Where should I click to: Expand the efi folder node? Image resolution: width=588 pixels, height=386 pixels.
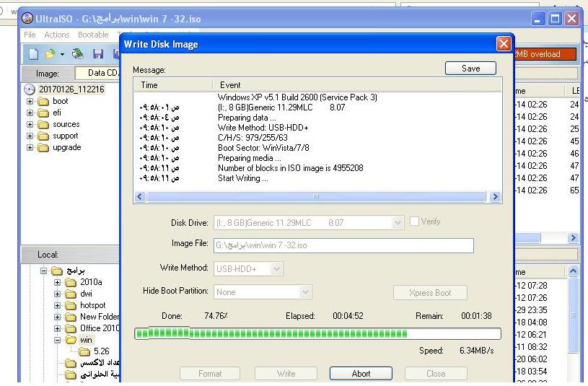point(30,113)
